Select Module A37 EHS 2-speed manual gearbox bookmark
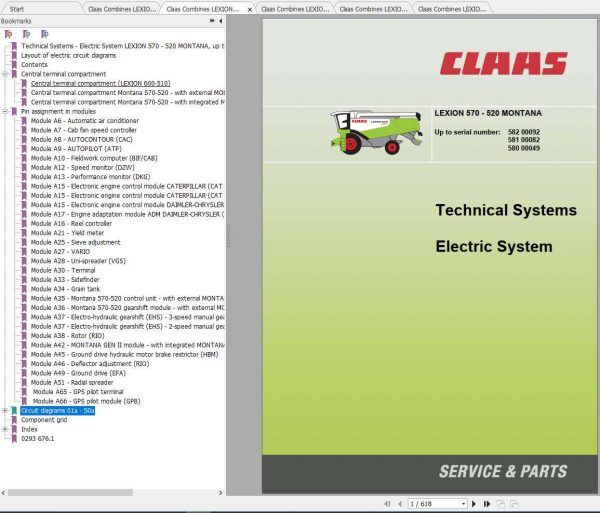The height and width of the screenshot is (513, 600). [x=127, y=326]
